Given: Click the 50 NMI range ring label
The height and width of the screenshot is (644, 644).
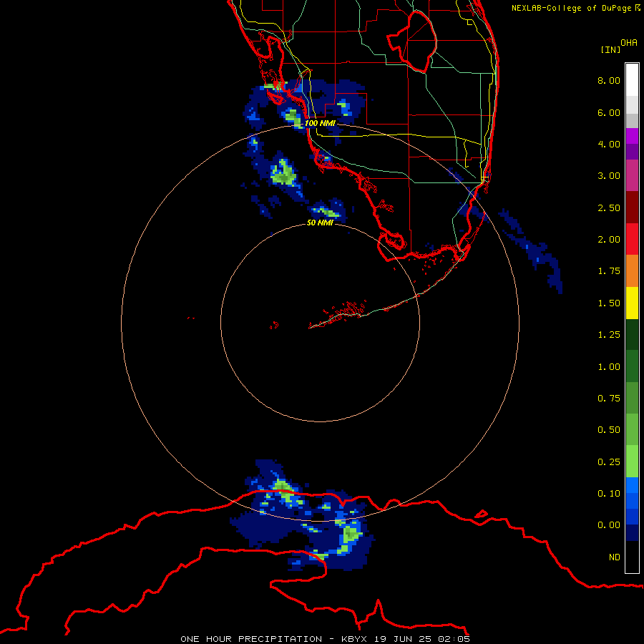Looking at the screenshot, I should pos(320,223).
